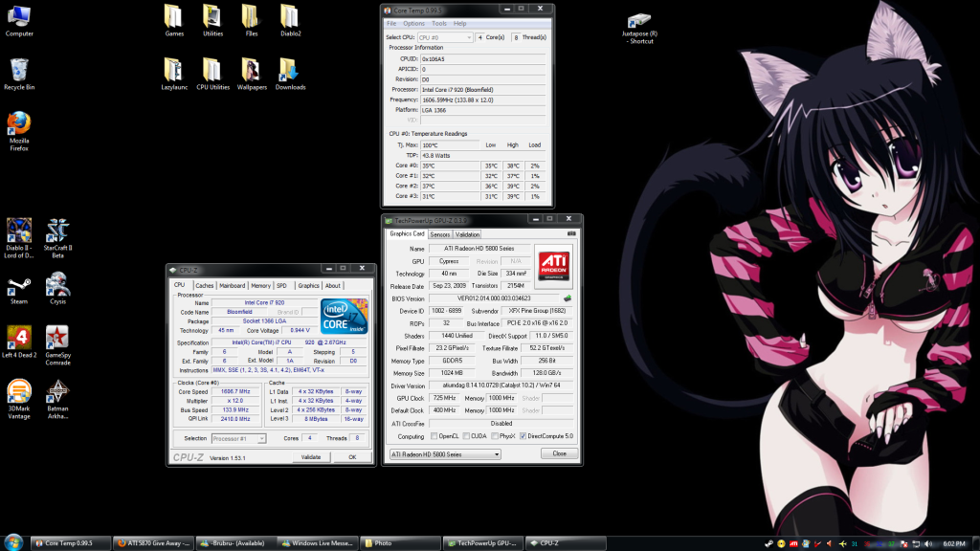Click the CPU tab in CPU-Z

click(x=179, y=285)
